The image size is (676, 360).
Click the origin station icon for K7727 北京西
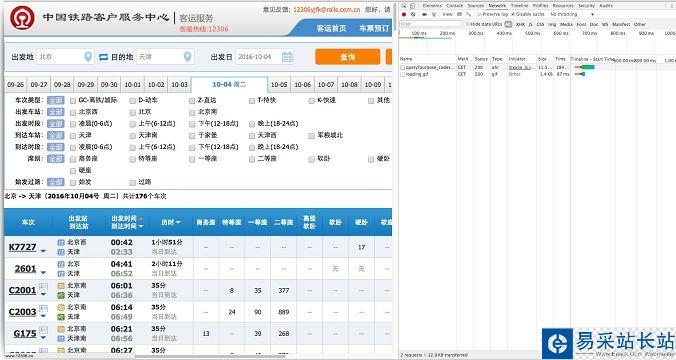[x=61, y=243]
